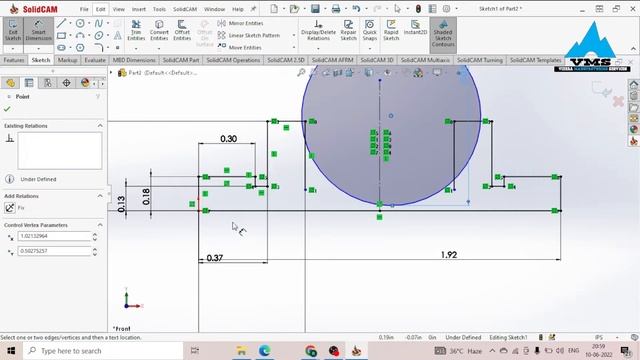Viewport: 640px width, 360px height.
Task: Select the Polygon sketch tool
Action: pos(80,47)
